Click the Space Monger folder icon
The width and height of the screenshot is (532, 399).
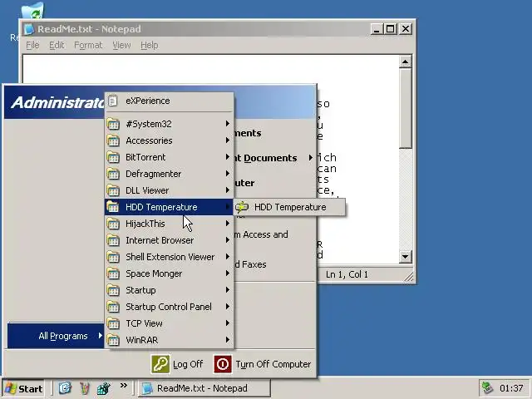(x=113, y=273)
